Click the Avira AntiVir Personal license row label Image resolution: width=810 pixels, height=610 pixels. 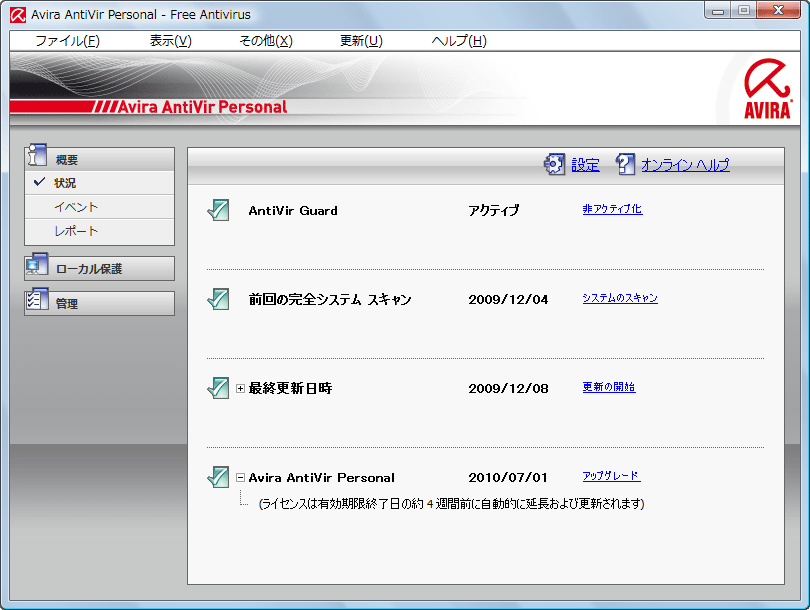tap(321, 478)
